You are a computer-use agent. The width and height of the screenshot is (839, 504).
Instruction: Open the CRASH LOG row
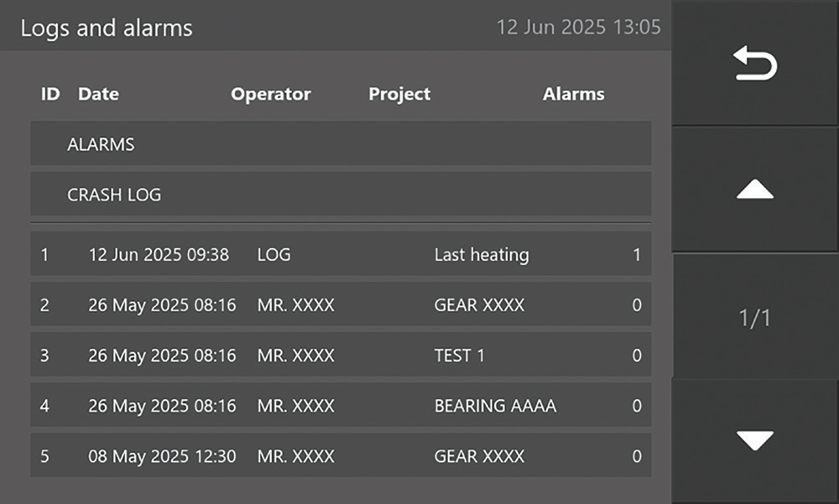pyautogui.click(x=341, y=195)
